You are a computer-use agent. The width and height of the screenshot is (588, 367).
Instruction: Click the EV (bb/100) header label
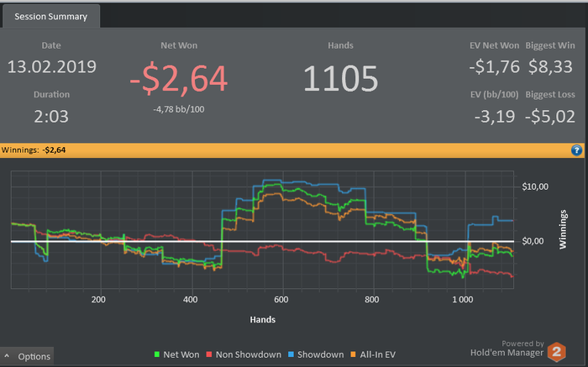494,94
